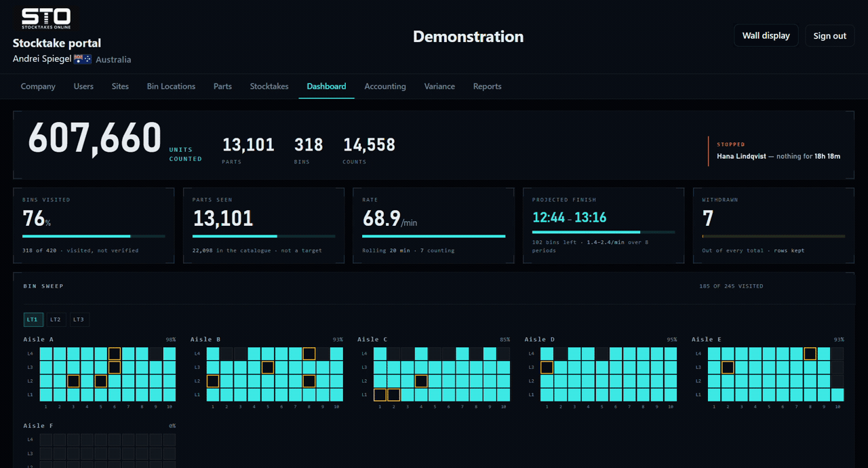
Task: Click the STO Stocktakes Online logo
Action: coord(46,18)
